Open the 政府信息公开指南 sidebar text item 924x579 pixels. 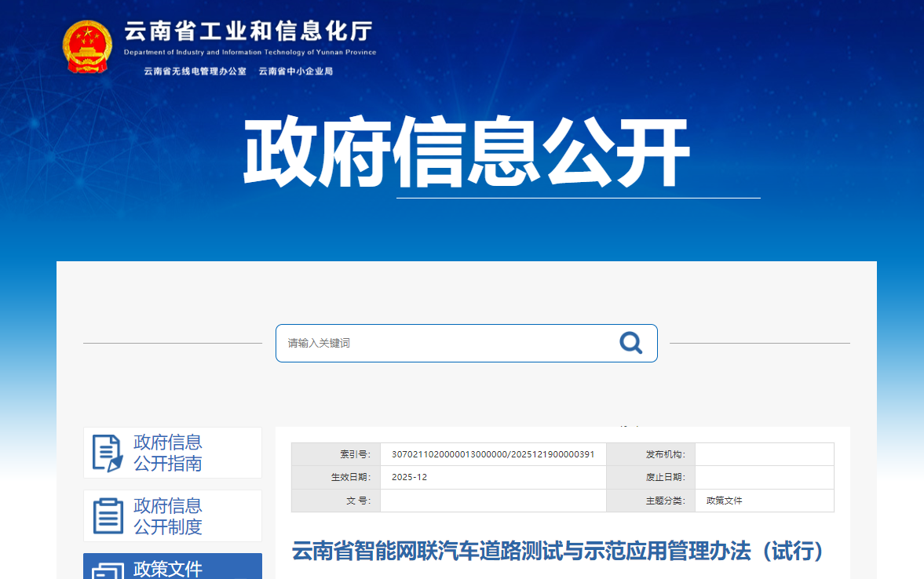[167, 453]
